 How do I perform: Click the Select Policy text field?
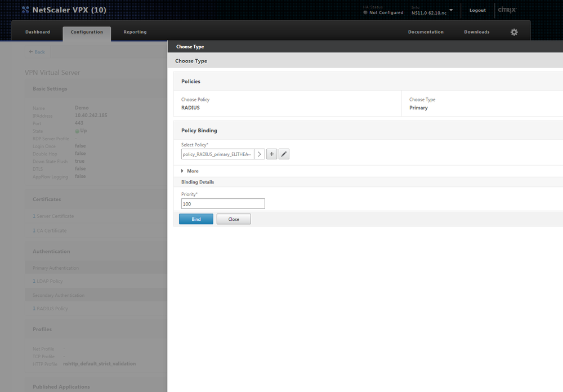point(217,154)
